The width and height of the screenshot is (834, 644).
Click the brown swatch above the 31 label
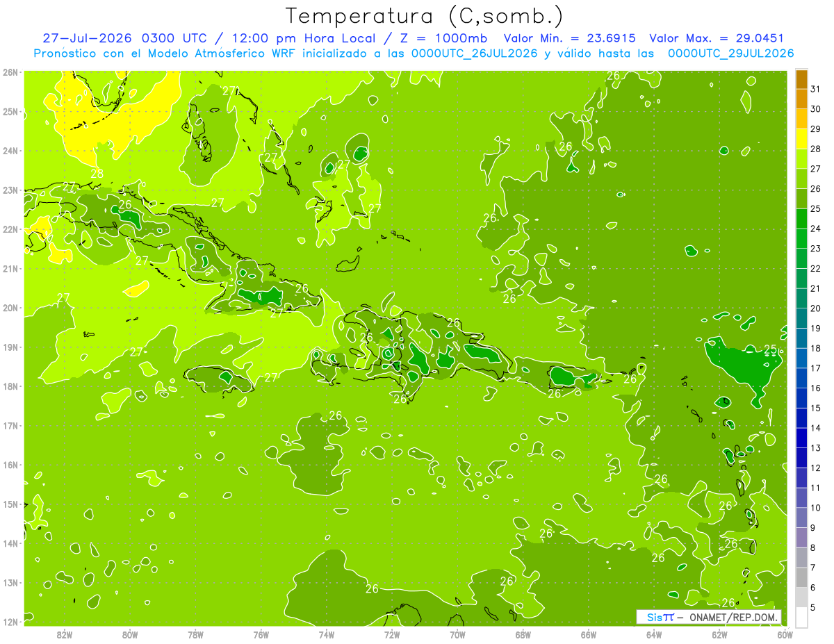tap(801, 79)
